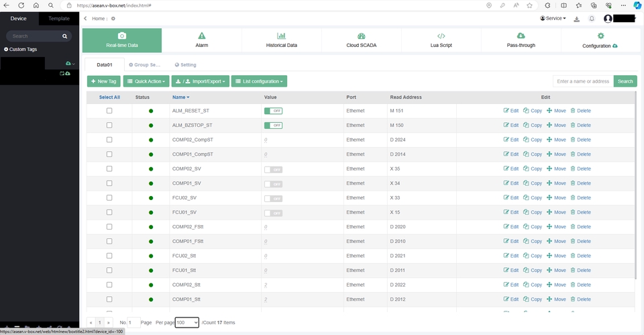The width and height of the screenshot is (644, 335).
Task: Switch to the Setting tab
Action: [x=185, y=65]
